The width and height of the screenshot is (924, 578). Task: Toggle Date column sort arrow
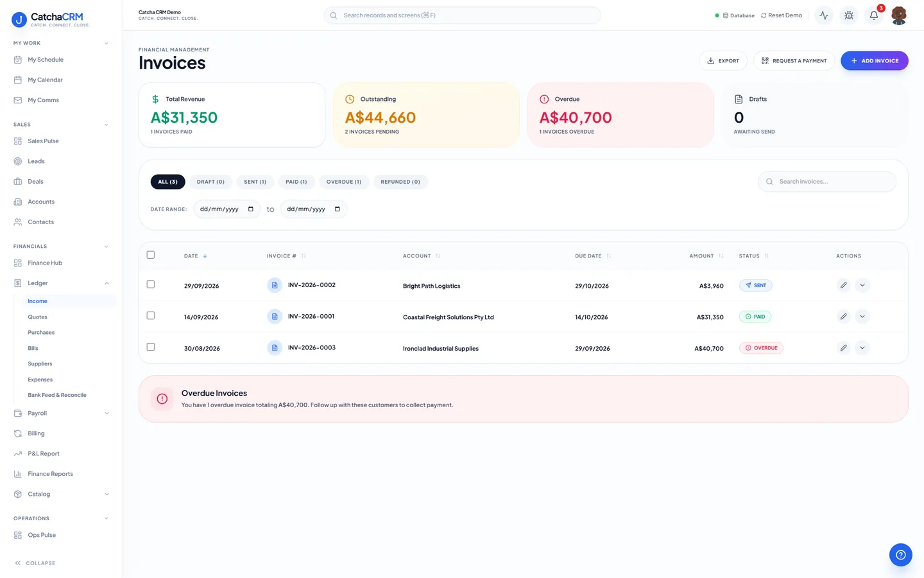(205, 256)
